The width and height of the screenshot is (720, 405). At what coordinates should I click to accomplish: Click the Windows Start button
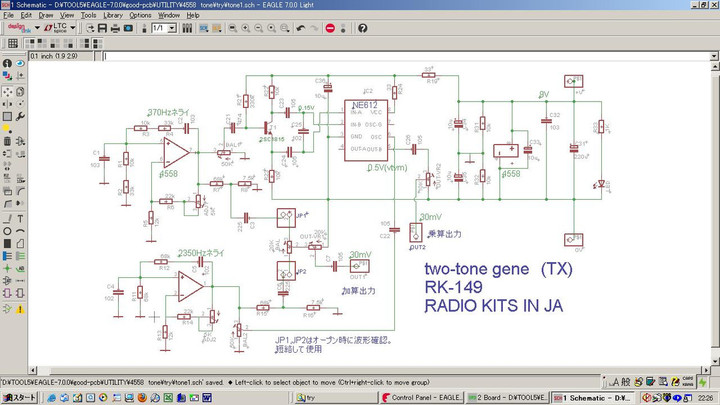click(18, 398)
